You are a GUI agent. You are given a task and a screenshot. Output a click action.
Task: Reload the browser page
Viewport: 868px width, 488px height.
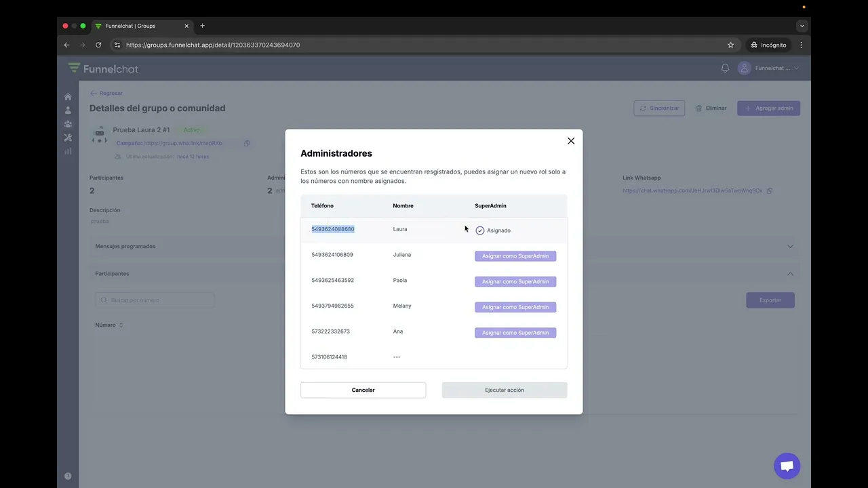(98, 45)
